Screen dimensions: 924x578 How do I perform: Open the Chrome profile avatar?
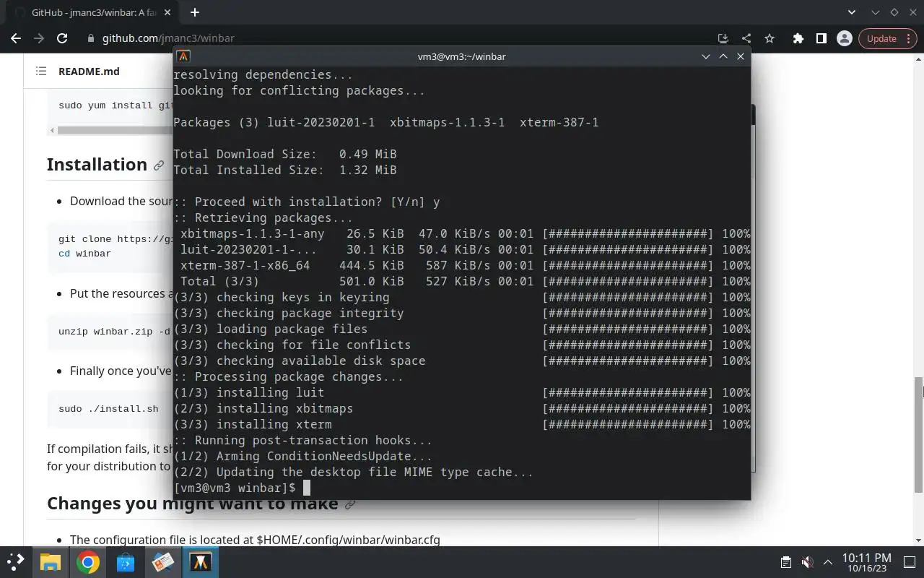pos(844,38)
